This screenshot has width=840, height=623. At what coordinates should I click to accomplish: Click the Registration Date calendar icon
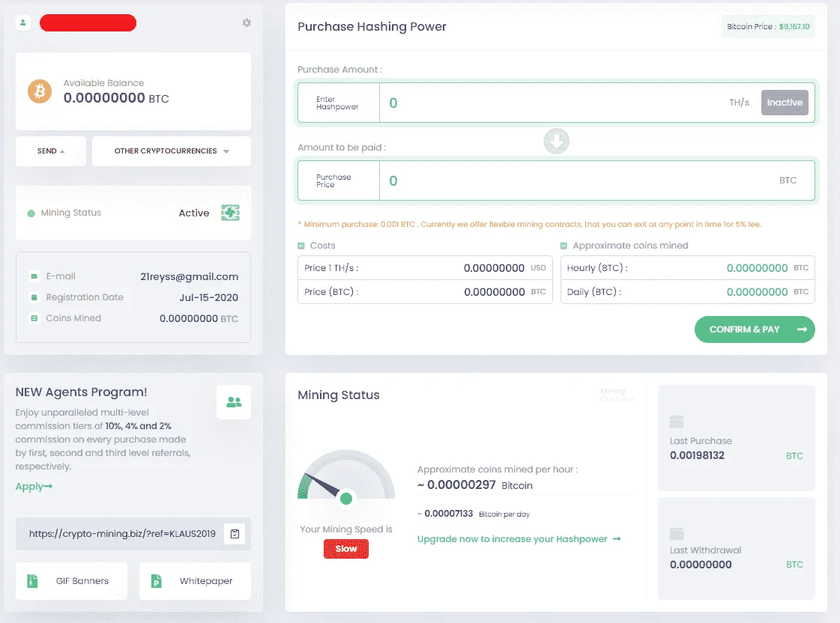pos(34,297)
